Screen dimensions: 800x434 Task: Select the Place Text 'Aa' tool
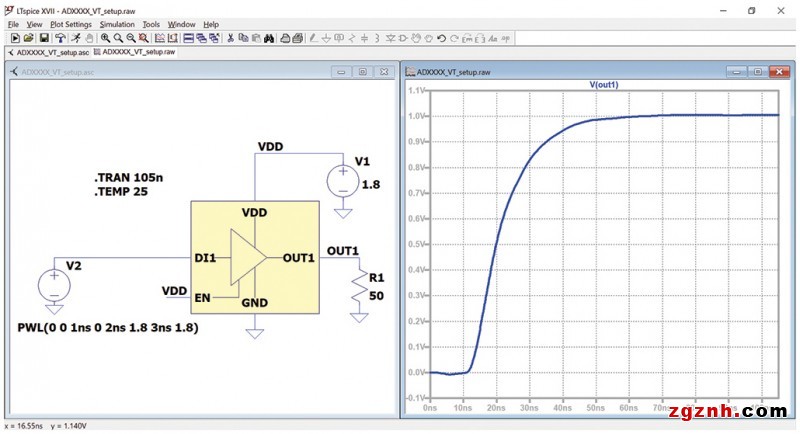point(492,38)
